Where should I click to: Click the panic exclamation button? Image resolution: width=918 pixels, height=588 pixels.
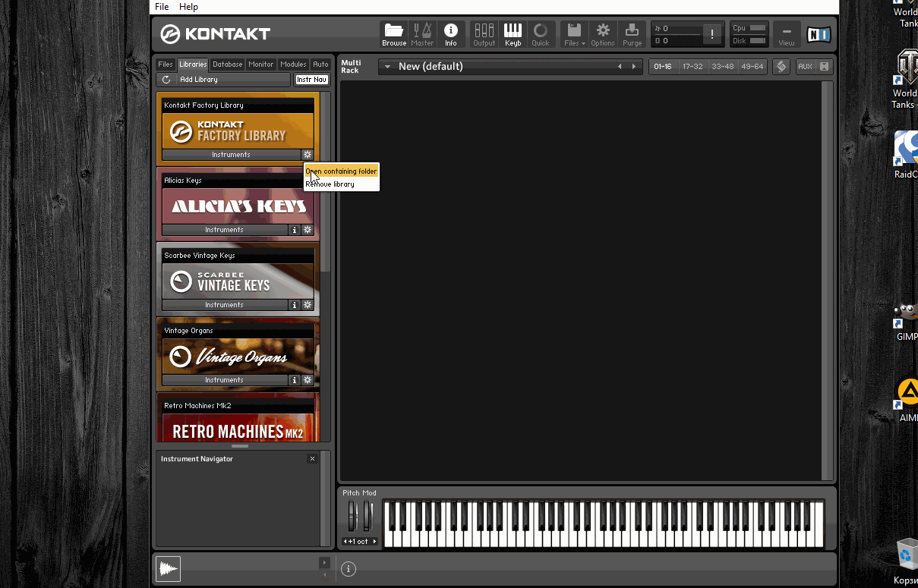pyautogui.click(x=712, y=34)
